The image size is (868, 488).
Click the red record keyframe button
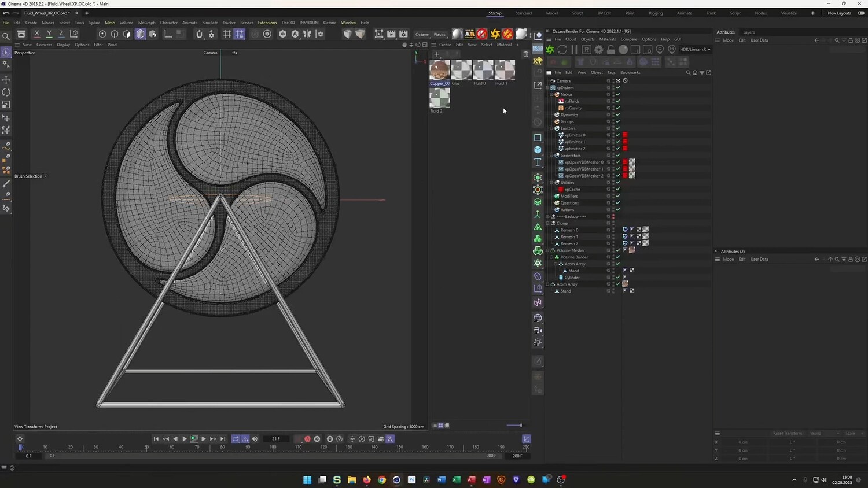coord(307,439)
